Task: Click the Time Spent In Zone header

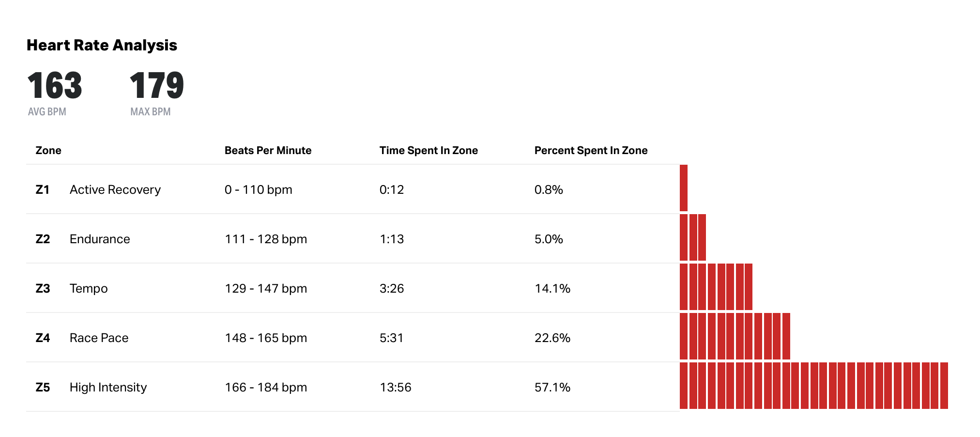Action: coord(429,151)
